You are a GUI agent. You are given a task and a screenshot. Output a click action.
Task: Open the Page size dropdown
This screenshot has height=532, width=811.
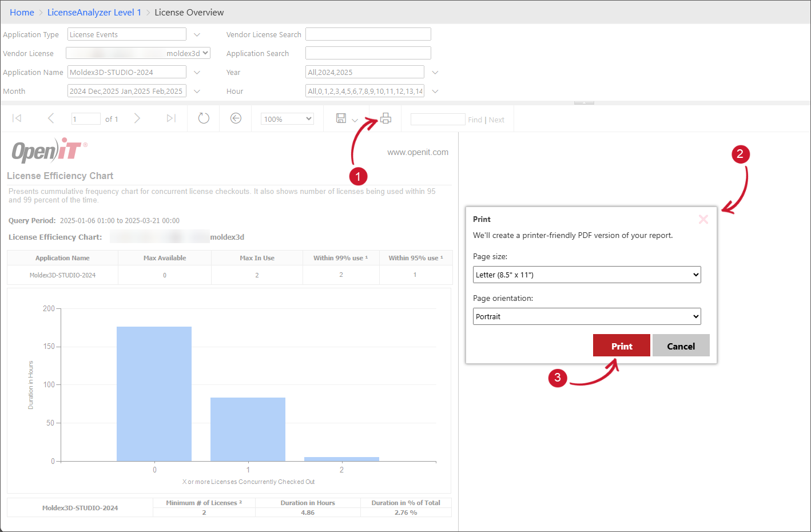[x=586, y=275]
